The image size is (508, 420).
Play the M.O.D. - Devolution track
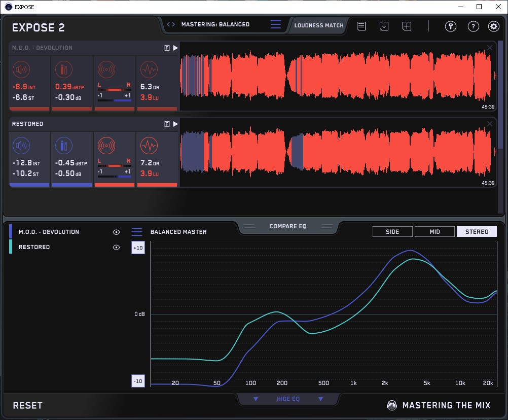(175, 48)
